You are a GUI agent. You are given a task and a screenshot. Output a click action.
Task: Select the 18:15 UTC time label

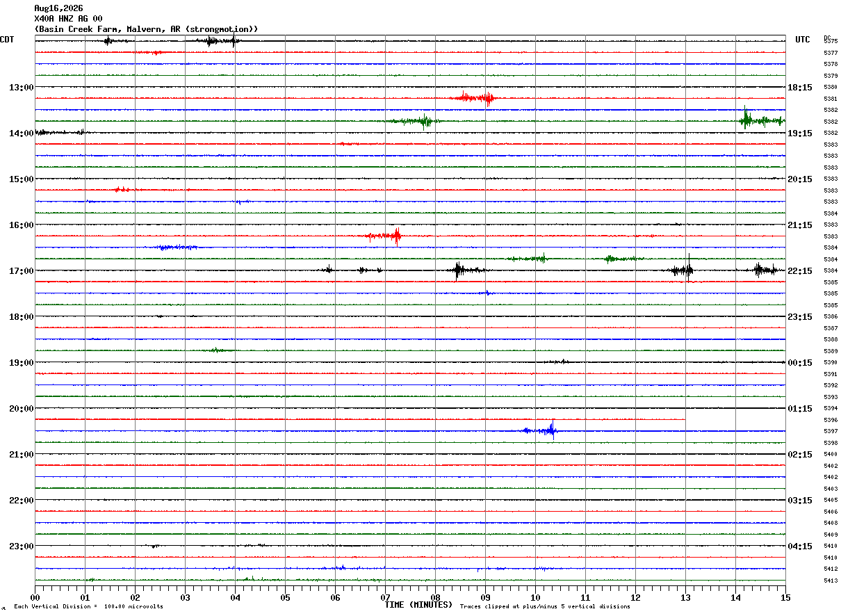click(x=800, y=88)
